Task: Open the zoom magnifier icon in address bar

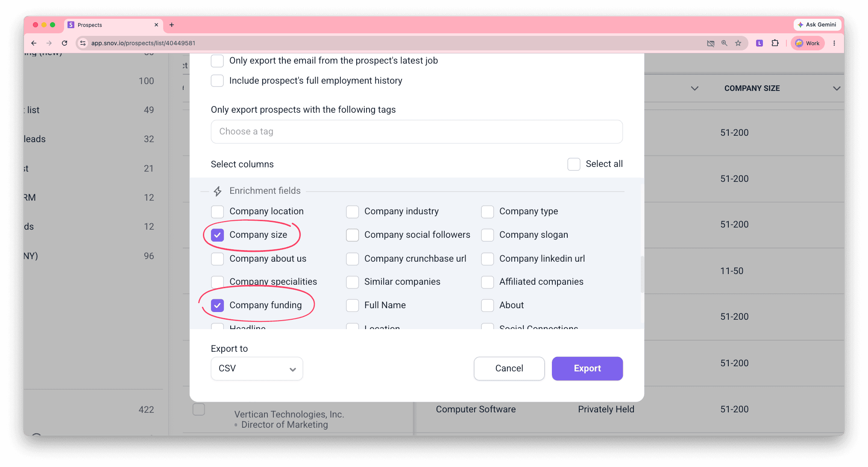Action: pos(724,43)
